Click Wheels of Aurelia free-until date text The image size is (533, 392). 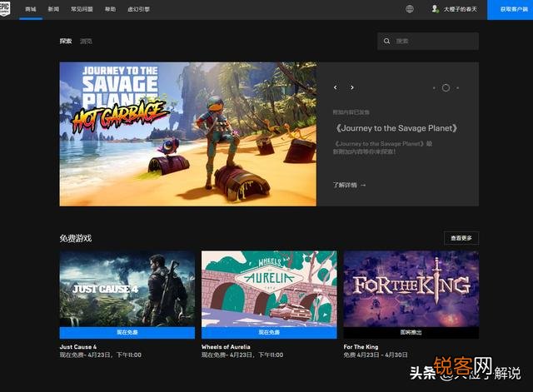242,355
